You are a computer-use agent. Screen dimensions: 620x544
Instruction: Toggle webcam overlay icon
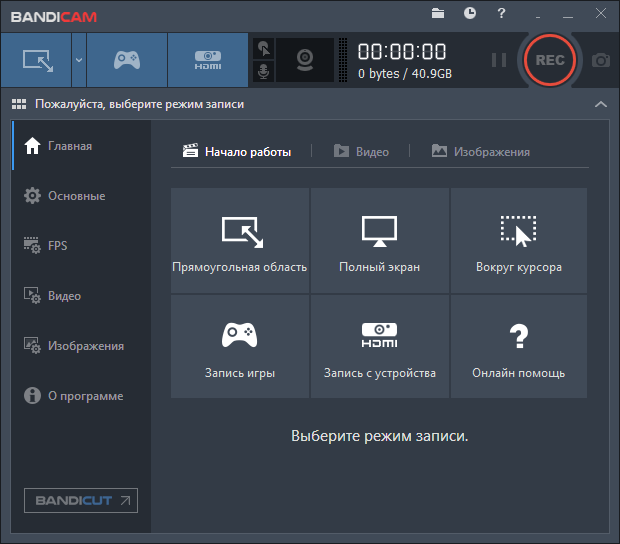(x=305, y=60)
